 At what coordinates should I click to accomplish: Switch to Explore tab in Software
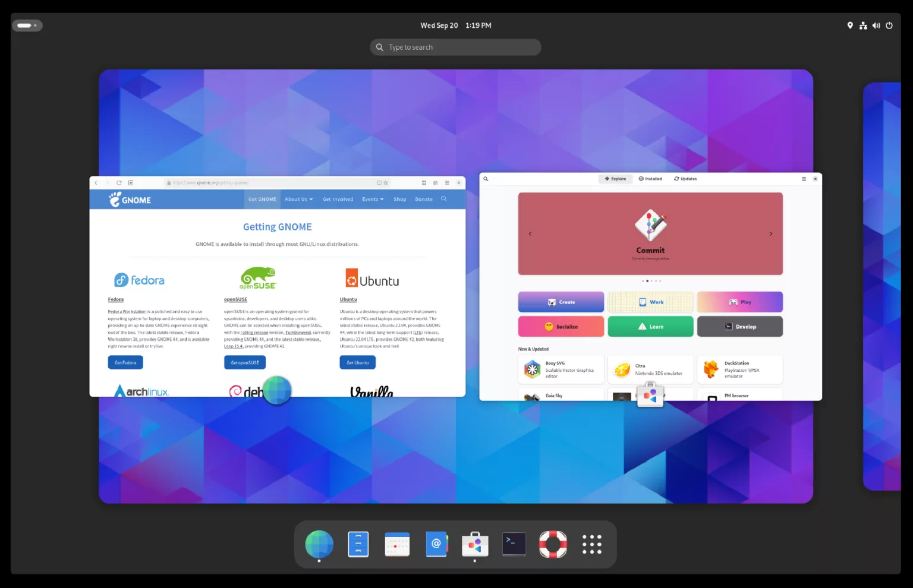pyautogui.click(x=615, y=179)
